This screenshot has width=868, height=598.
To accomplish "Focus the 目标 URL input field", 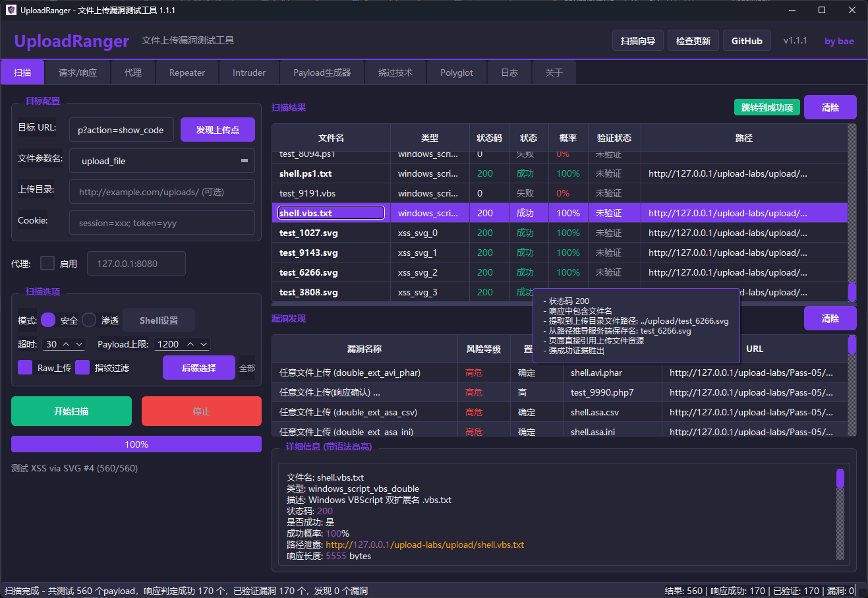I will tap(121, 130).
